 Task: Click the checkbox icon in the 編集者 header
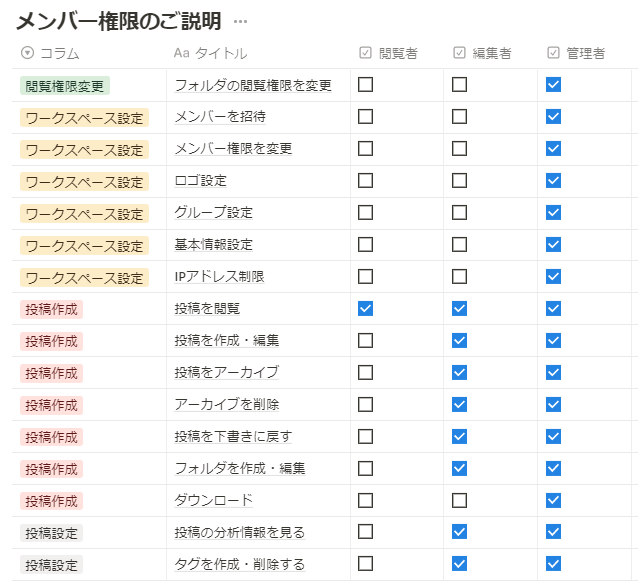coord(460,53)
